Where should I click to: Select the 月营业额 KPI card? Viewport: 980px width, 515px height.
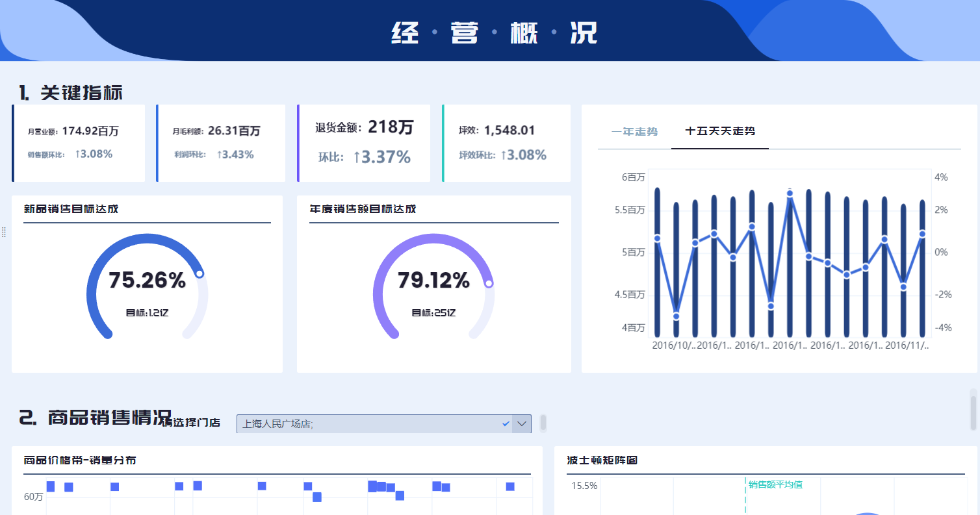(x=78, y=143)
